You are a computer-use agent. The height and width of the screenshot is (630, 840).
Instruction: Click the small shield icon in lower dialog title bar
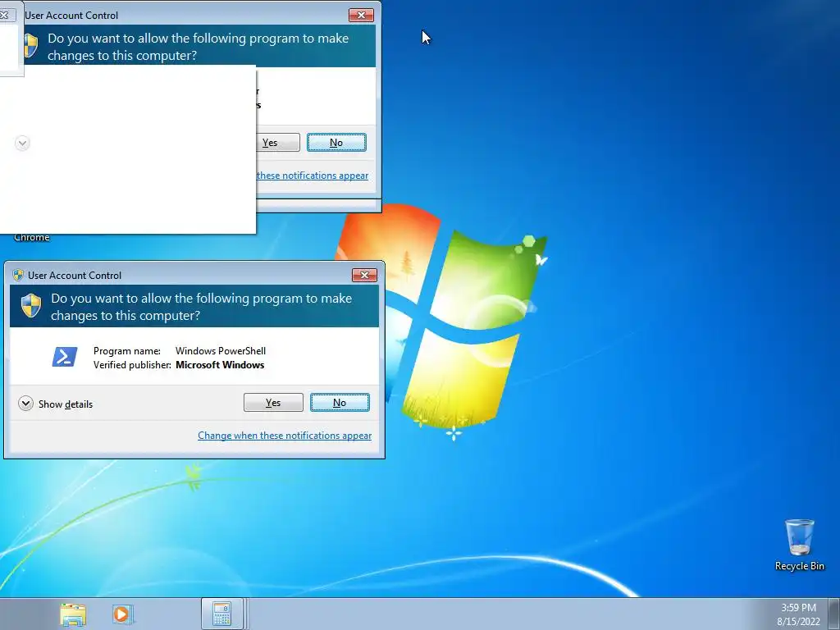pos(18,276)
